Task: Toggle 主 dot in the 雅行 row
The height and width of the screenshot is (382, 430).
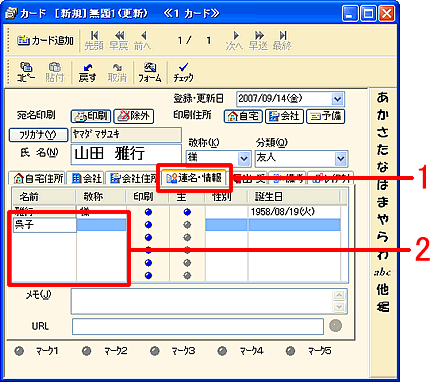Action: point(187,212)
